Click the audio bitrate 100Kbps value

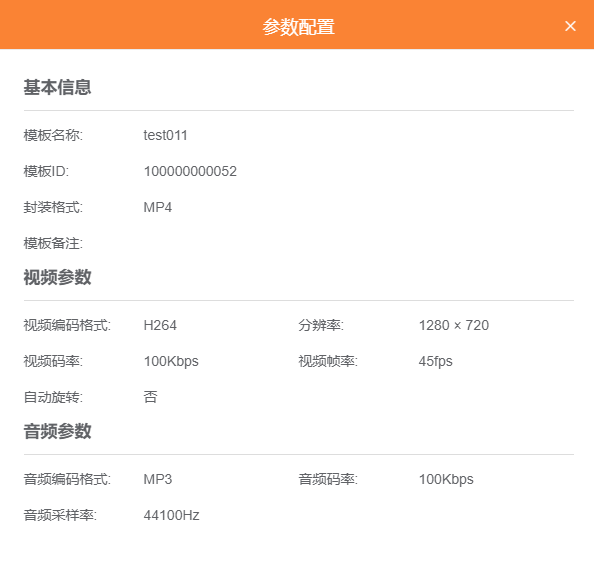(446, 479)
